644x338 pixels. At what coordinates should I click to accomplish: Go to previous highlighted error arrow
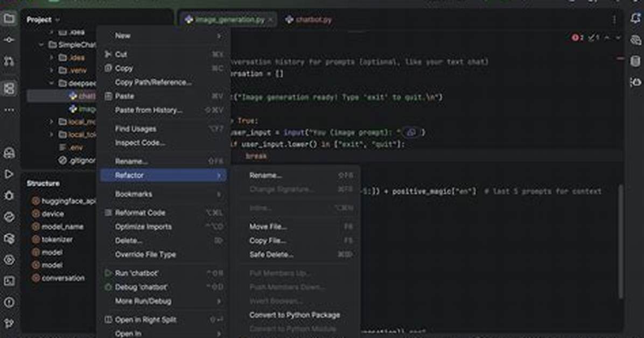tap(607, 38)
